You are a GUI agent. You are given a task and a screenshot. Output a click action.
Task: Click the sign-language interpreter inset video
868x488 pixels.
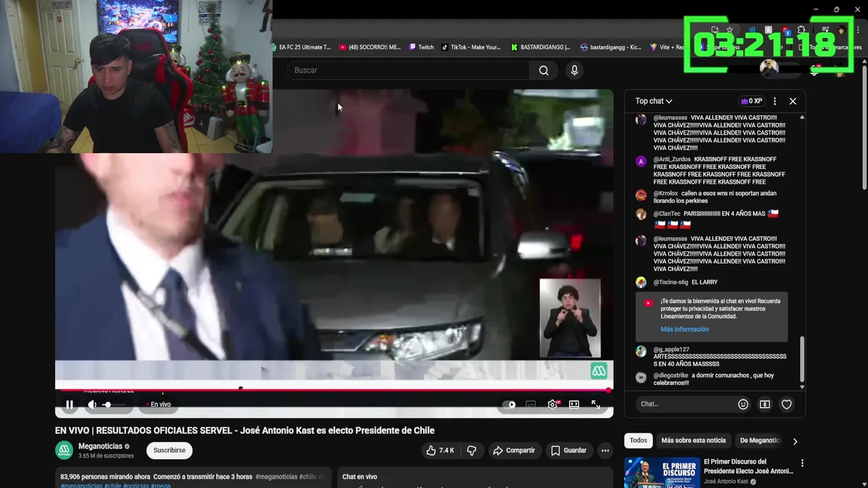tap(570, 318)
